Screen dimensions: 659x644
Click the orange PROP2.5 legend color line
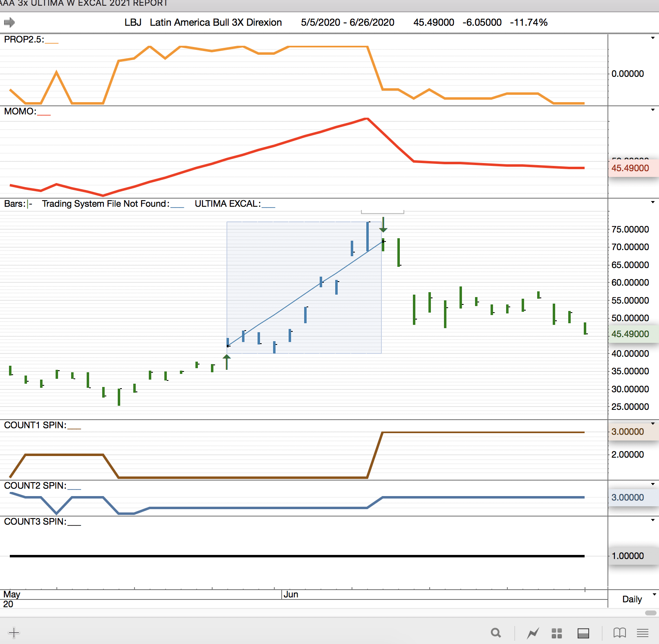tap(52, 42)
